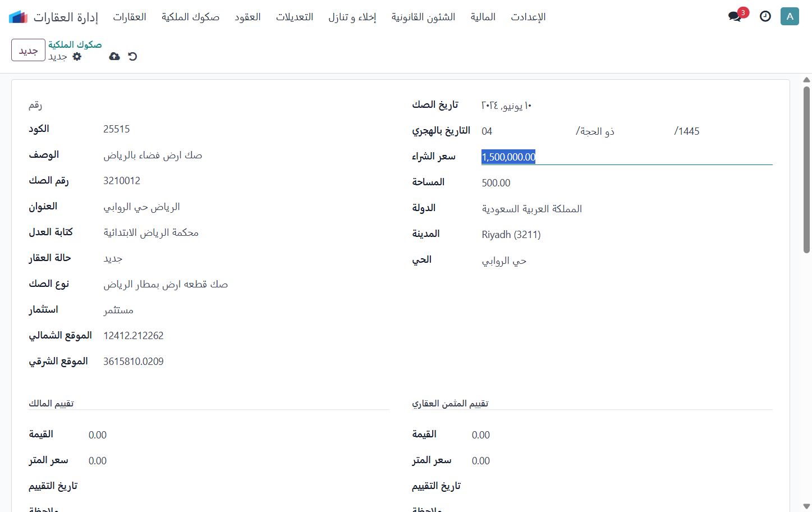The image size is (812, 512).
Task: Open the العقارات menu
Action: [x=130, y=17]
